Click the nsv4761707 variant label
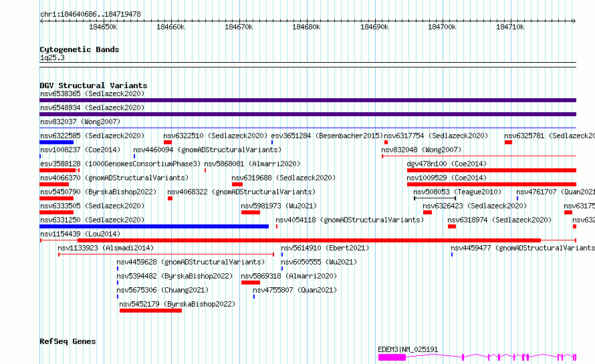Screen dimensions: 595x364 coord(556,192)
